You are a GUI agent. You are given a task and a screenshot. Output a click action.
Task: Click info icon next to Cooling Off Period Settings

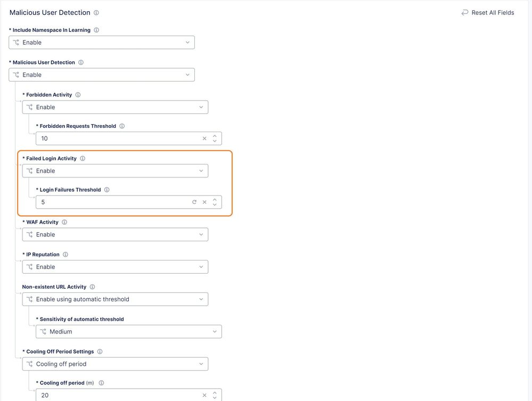click(x=100, y=351)
